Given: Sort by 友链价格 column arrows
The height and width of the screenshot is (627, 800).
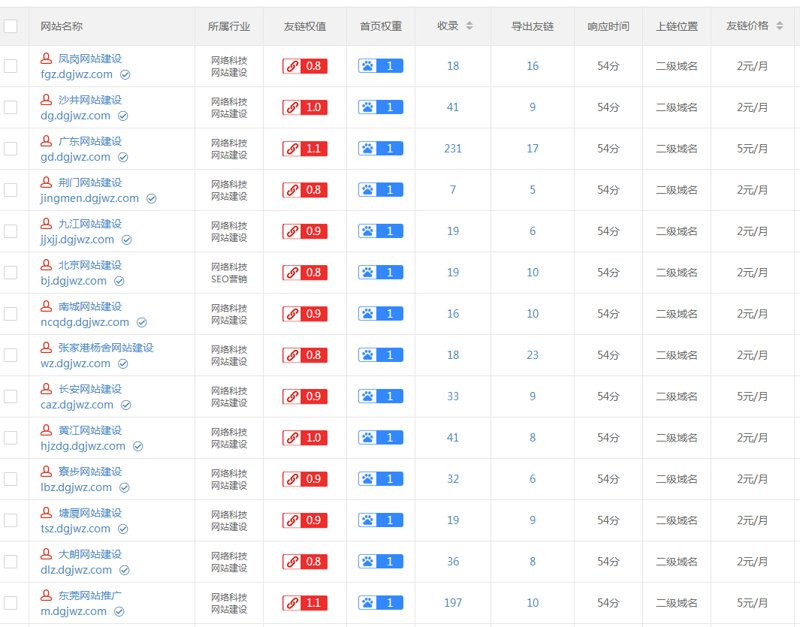Looking at the screenshot, I should (779, 26).
